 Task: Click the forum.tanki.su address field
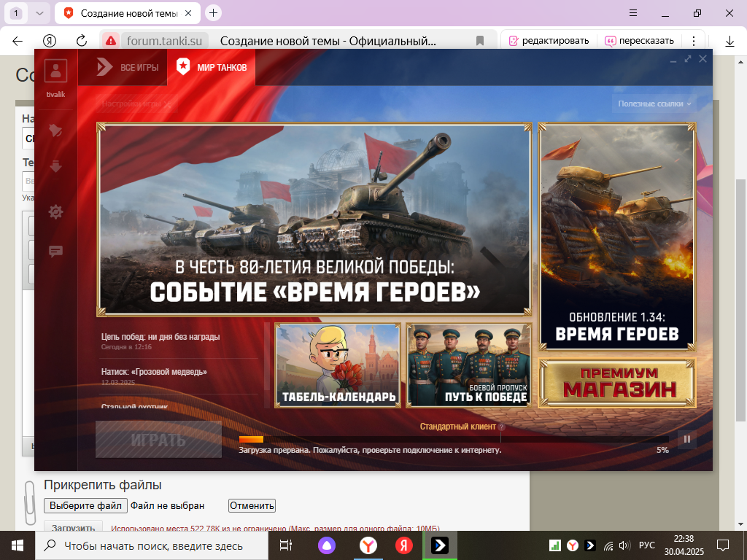164,41
